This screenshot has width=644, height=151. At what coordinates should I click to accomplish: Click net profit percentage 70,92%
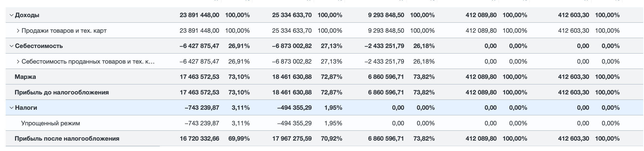[x=332, y=139]
